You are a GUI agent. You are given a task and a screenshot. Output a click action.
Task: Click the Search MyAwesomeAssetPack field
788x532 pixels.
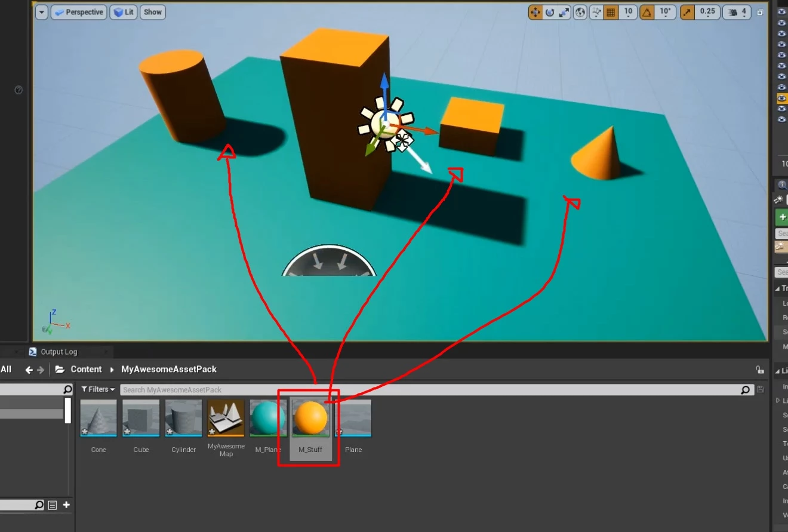click(x=430, y=390)
